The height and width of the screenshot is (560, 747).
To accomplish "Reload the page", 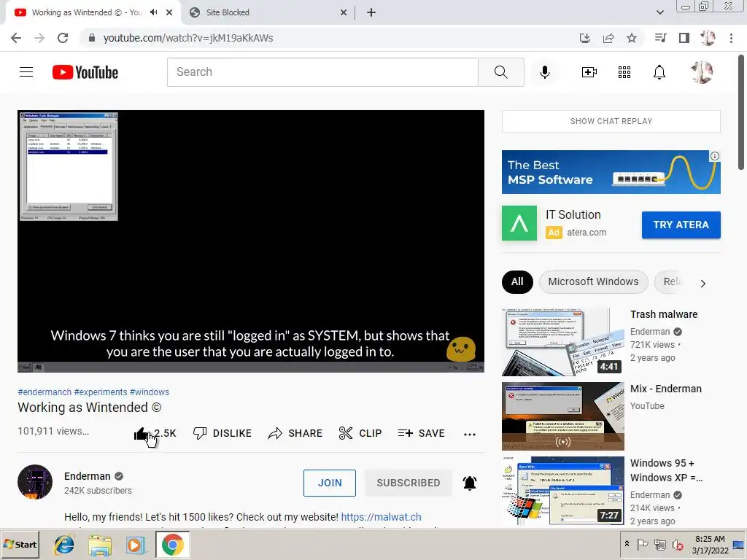I will pyautogui.click(x=63, y=38).
